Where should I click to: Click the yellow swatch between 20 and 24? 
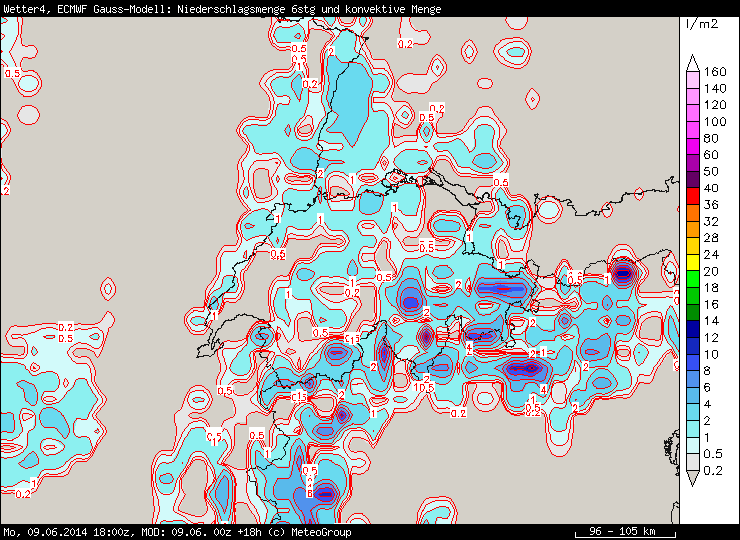(x=693, y=262)
